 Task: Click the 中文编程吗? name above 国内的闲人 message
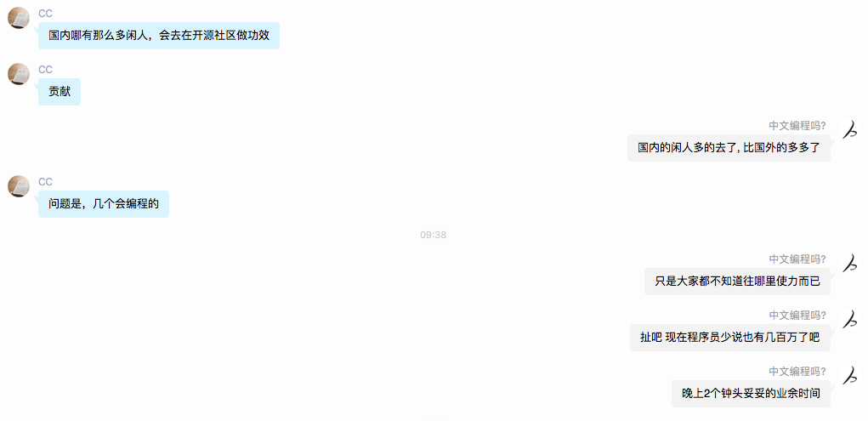tap(797, 126)
